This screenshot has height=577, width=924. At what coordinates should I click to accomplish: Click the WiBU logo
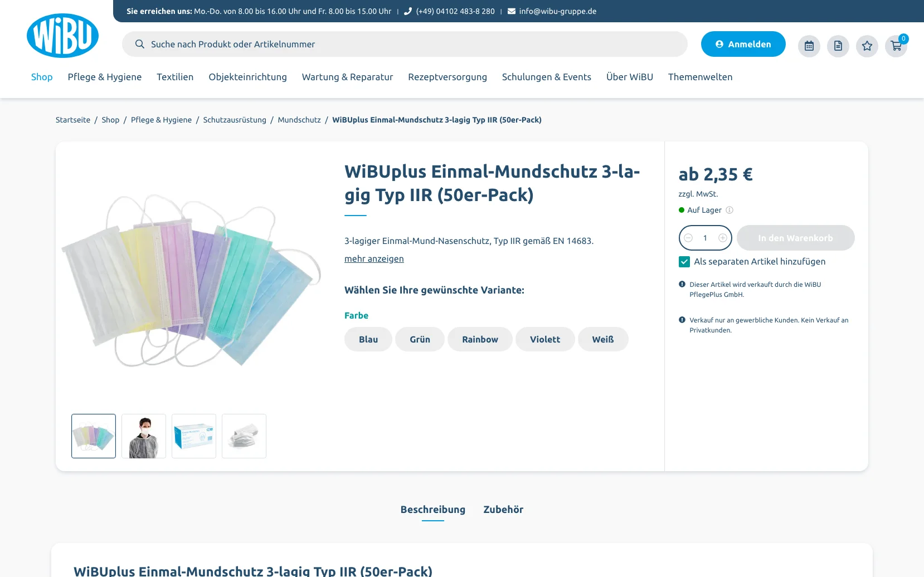(x=62, y=36)
